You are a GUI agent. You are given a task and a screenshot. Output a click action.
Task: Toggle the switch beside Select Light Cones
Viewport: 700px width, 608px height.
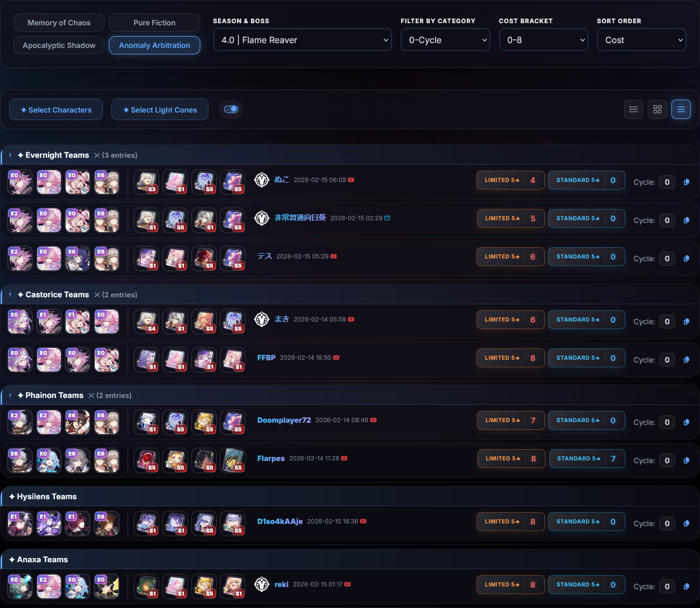pos(231,109)
